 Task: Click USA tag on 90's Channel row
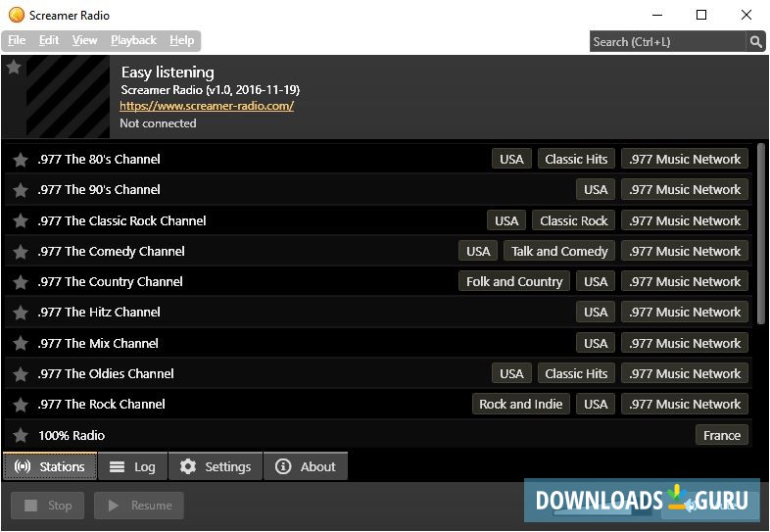click(x=596, y=190)
